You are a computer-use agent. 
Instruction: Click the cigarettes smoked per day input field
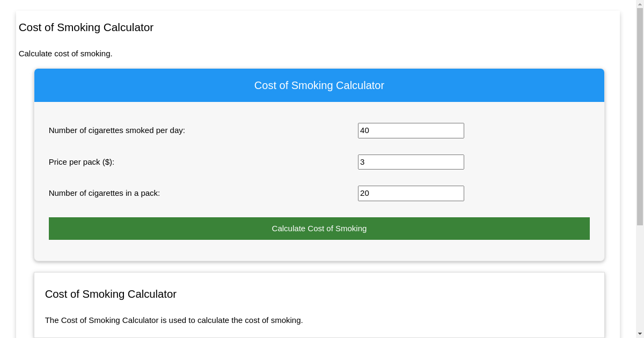tap(411, 130)
